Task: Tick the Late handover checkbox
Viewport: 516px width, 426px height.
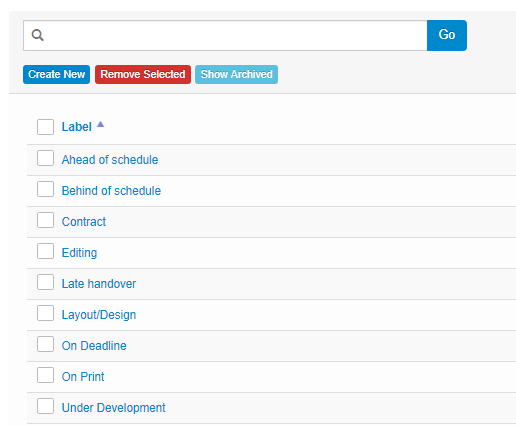Action: (x=45, y=282)
